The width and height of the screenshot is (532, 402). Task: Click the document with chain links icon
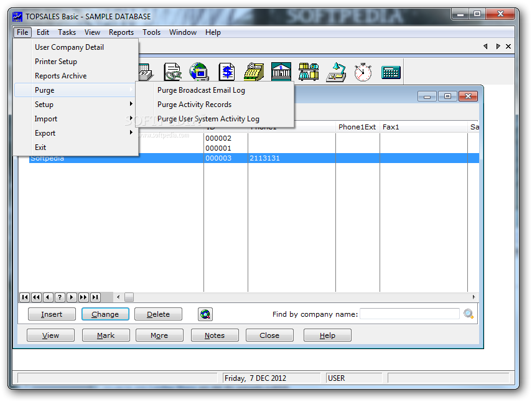tap(173, 72)
